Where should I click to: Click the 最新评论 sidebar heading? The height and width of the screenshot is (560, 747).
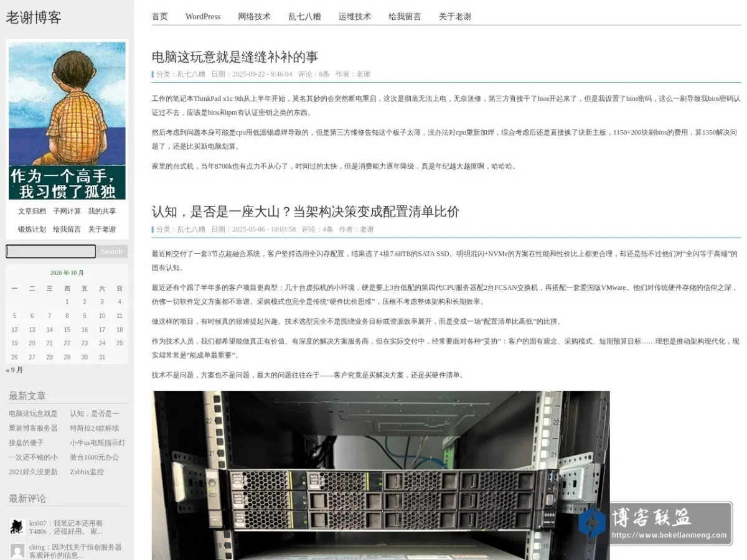click(x=27, y=498)
